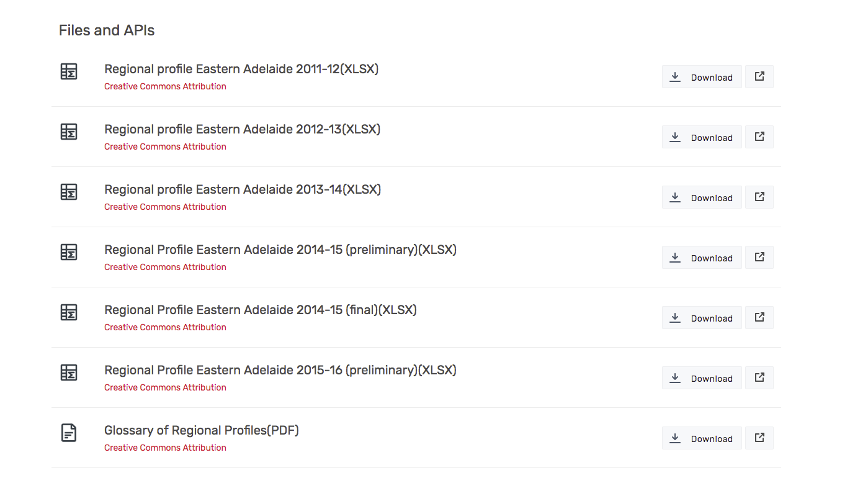868x483 pixels.
Task: Open Glossary of Regional Profiles(PDF) title
Action: [202, 430]
